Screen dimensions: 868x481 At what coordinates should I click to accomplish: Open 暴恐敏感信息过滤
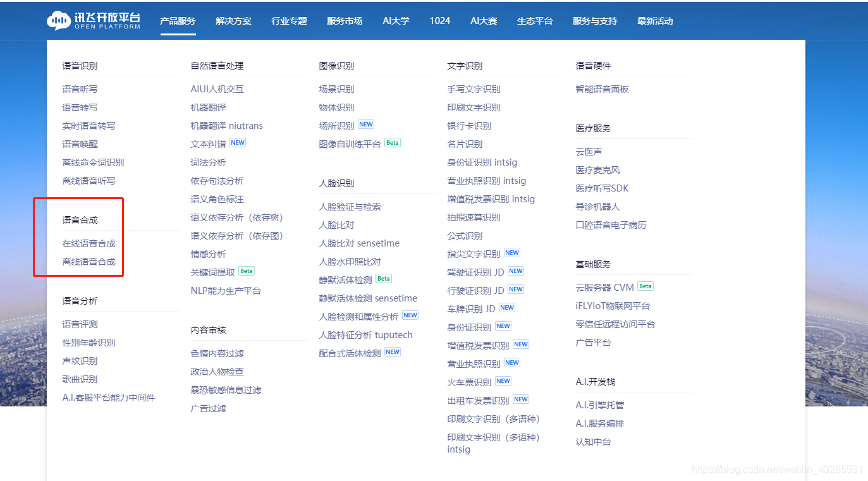[x=226, y=390]
